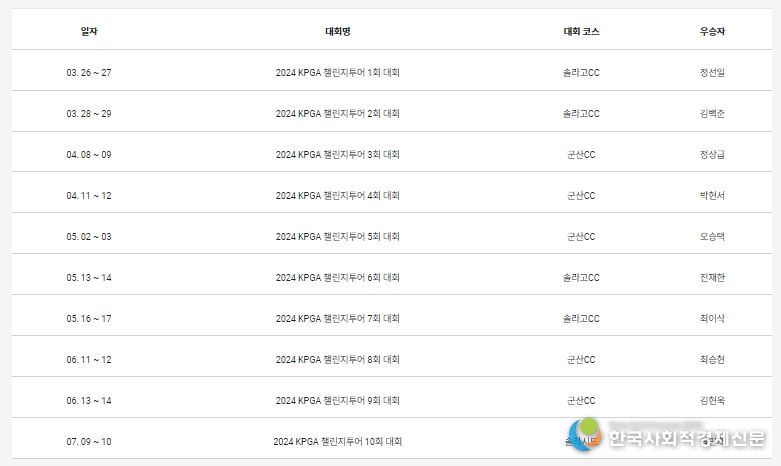Click the 한국사회적경제신문 watermark logo icon
781x466 pixels.
tap(585, 434)
